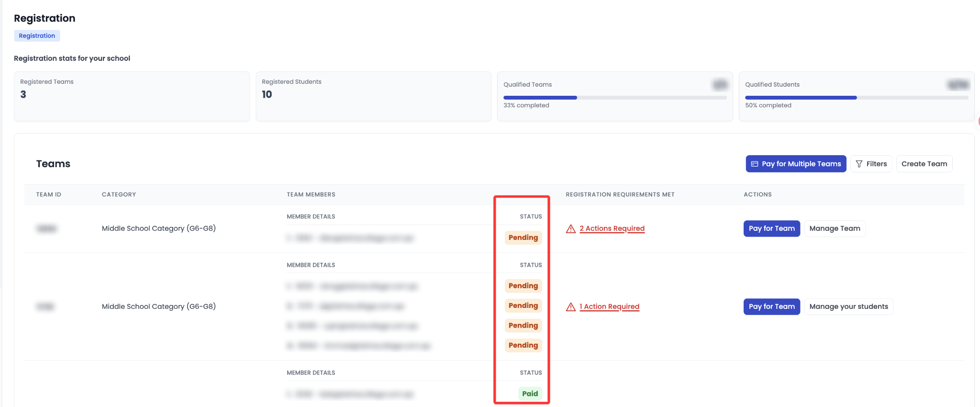
Task: Click the Qualified Students progress bar
Action: (x=857, y=98)
